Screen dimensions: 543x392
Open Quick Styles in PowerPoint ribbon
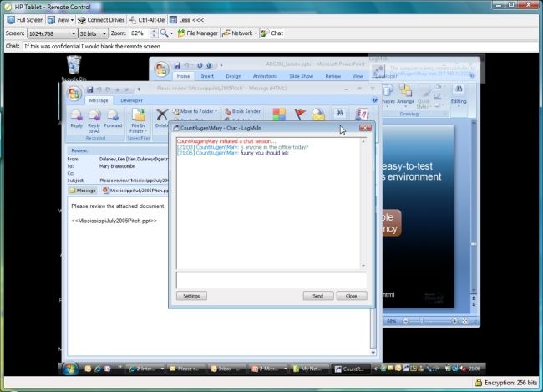pos(424,98)
